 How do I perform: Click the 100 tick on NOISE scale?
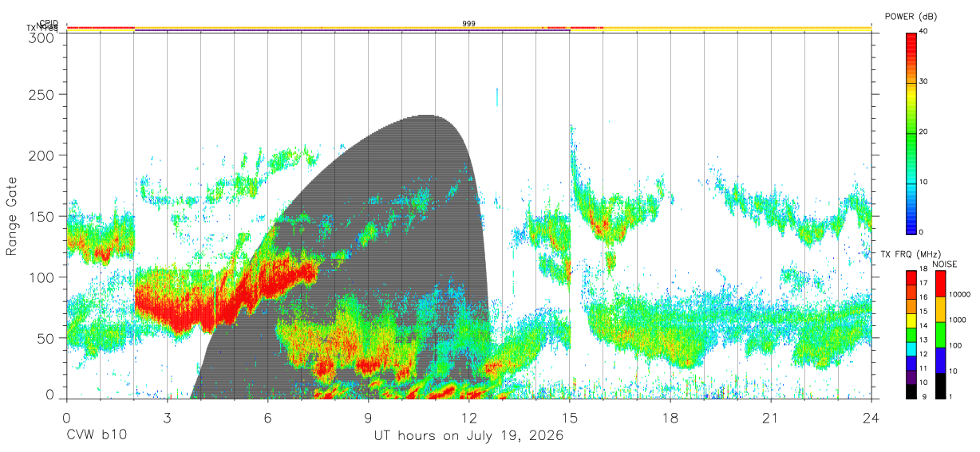pyautogui.click(x=955, y=345)
